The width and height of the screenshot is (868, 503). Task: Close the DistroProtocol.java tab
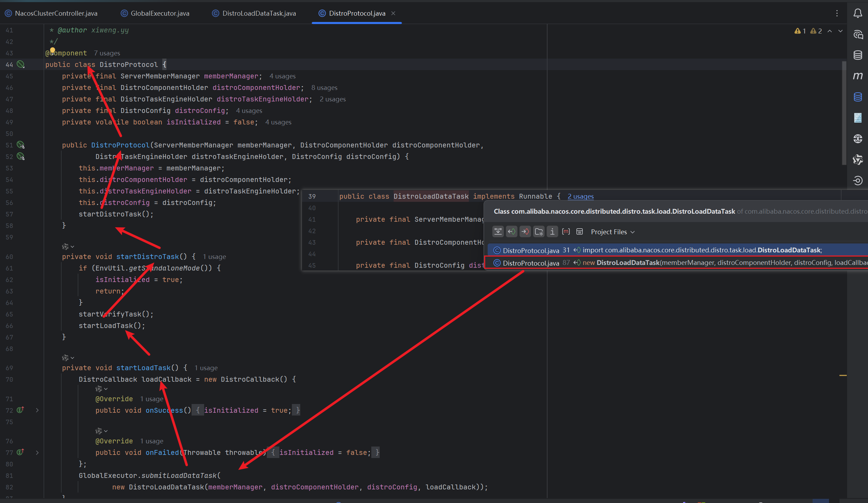coord(393,13)
